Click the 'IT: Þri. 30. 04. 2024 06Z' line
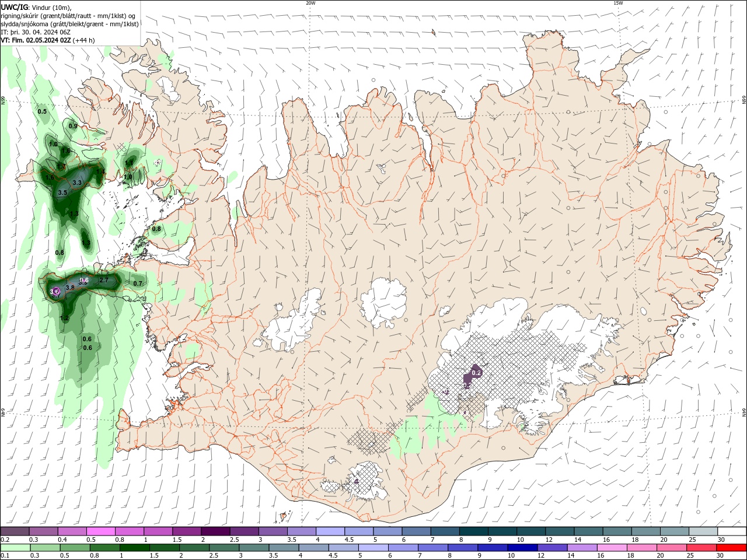This screenshot has height=560, width=747. click(x=36, y=32)
